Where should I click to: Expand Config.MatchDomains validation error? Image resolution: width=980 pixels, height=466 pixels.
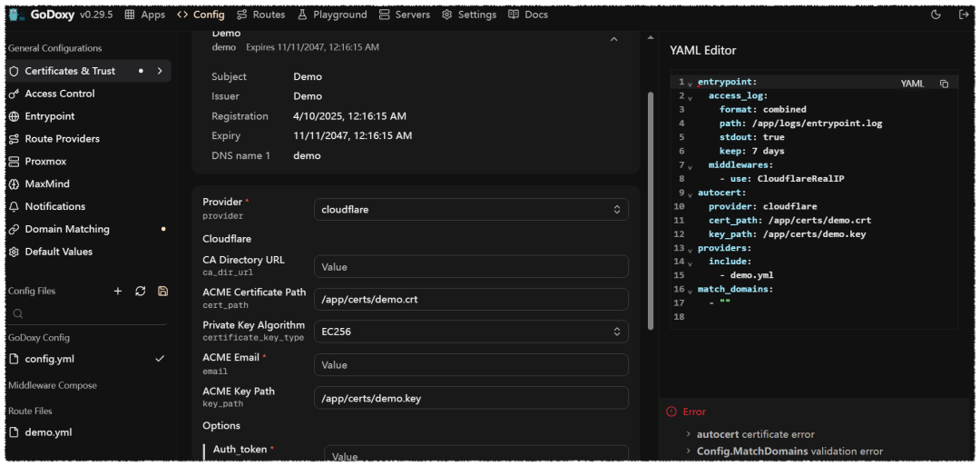[784, 451]
